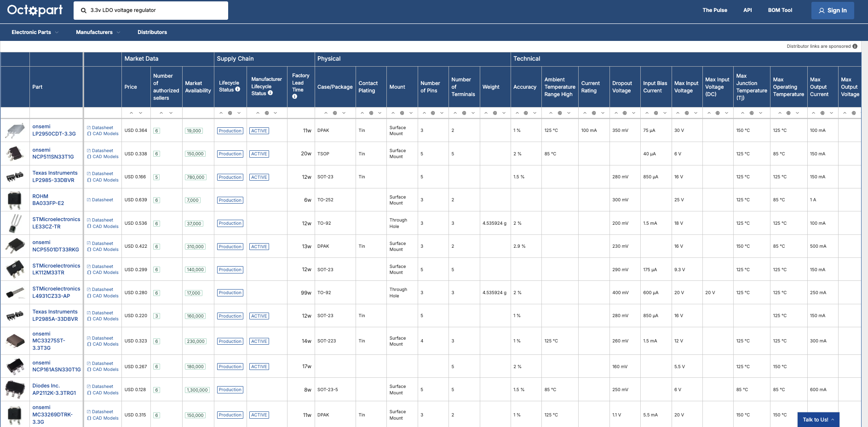Expand the Manufacturers dropdown menu
The image size is (868, 427).
click(98, 32)
